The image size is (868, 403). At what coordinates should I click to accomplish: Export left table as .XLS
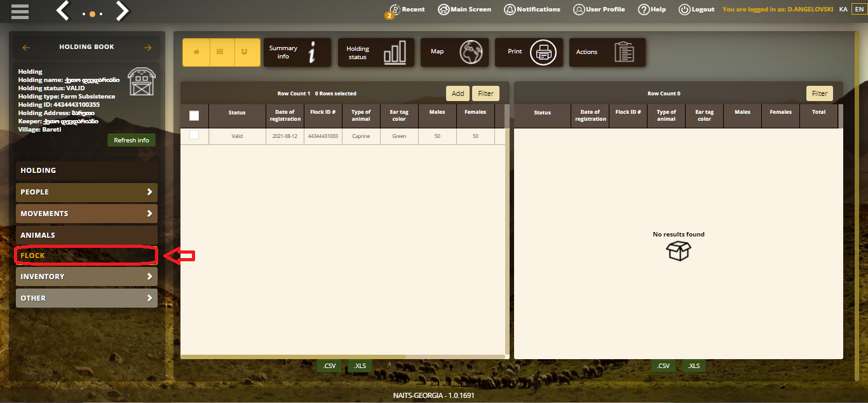(360, 366)
